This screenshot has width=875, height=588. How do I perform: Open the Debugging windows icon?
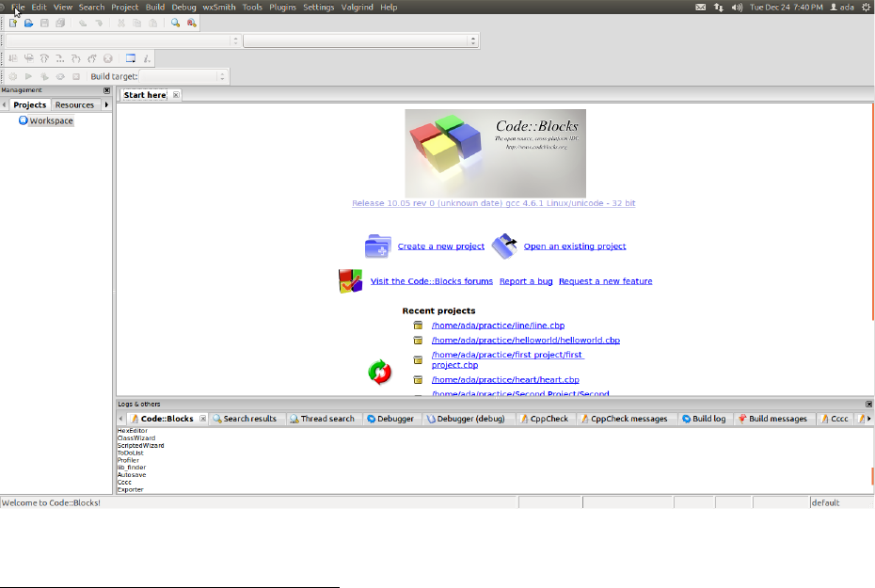click(131, 58)
